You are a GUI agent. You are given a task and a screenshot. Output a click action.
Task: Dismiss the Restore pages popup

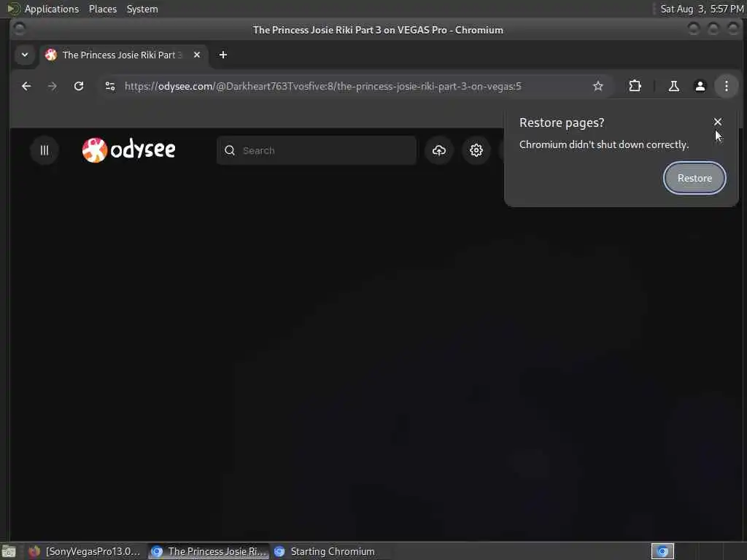click(x=718, y=122)
